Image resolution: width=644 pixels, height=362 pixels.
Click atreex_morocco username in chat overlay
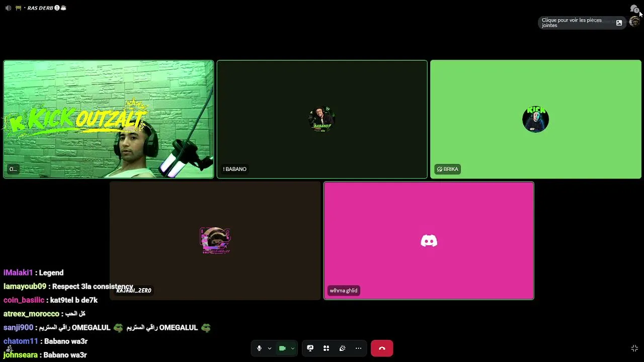31,314
